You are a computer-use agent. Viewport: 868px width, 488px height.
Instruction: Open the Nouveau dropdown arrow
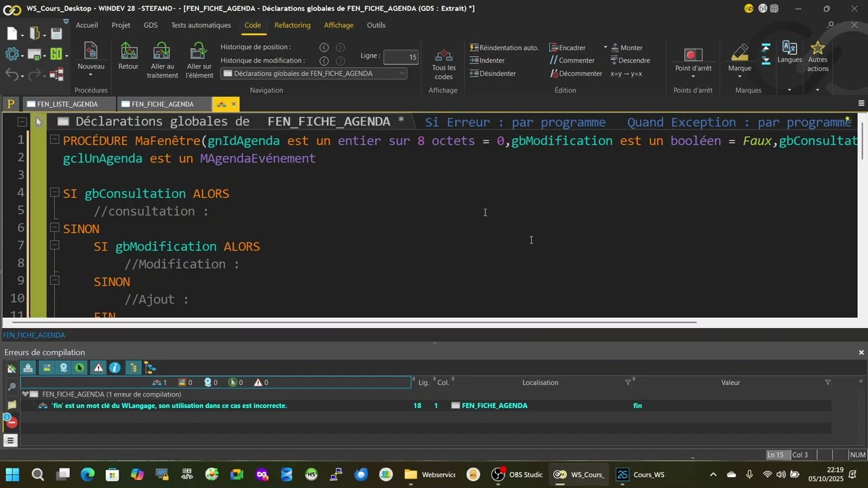tap(91, 75)
